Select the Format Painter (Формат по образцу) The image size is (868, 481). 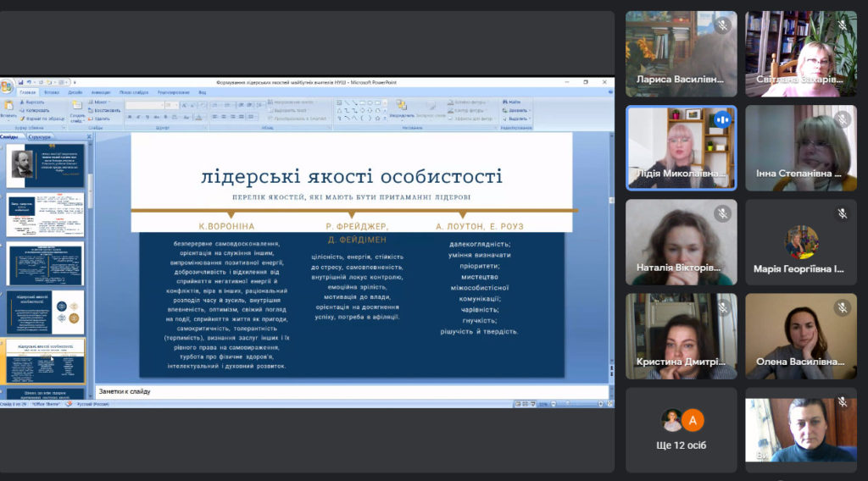point(42,119)
